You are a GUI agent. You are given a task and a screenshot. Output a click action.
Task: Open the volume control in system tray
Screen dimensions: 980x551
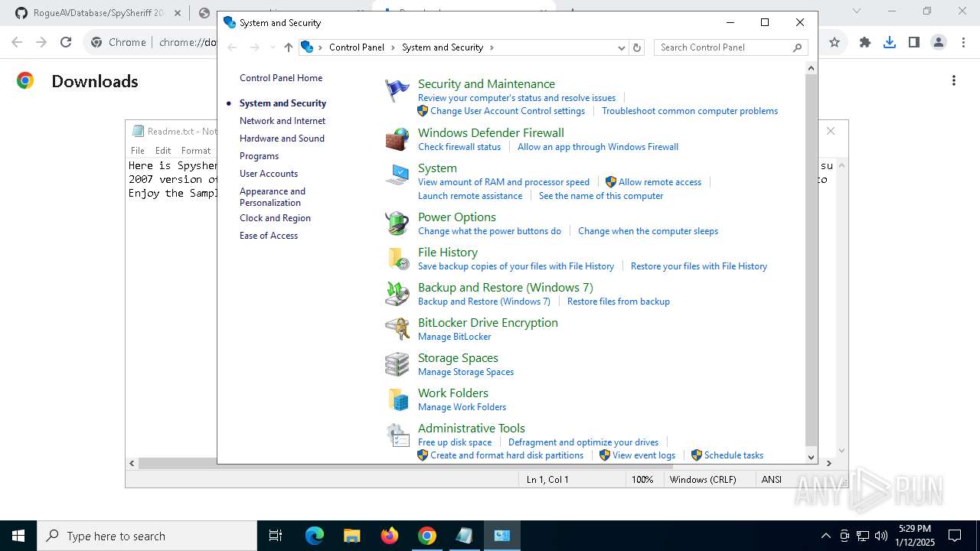(x=881, y=536)
